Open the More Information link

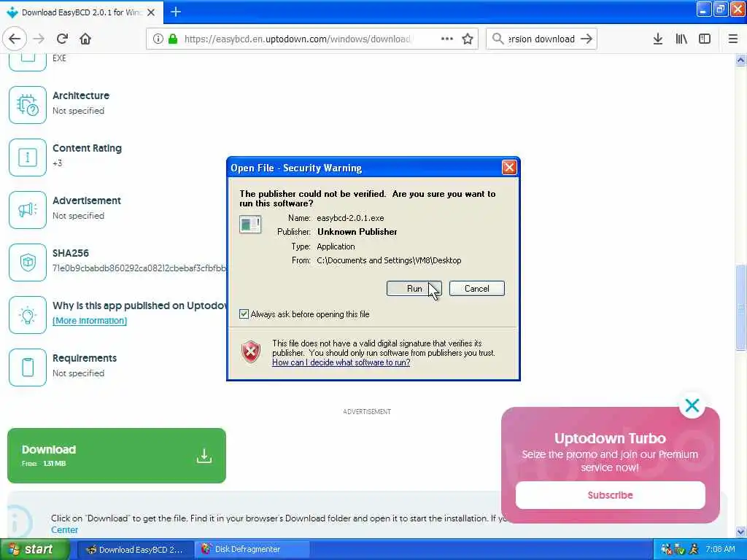pyautogui.click(x=90, y=321)
